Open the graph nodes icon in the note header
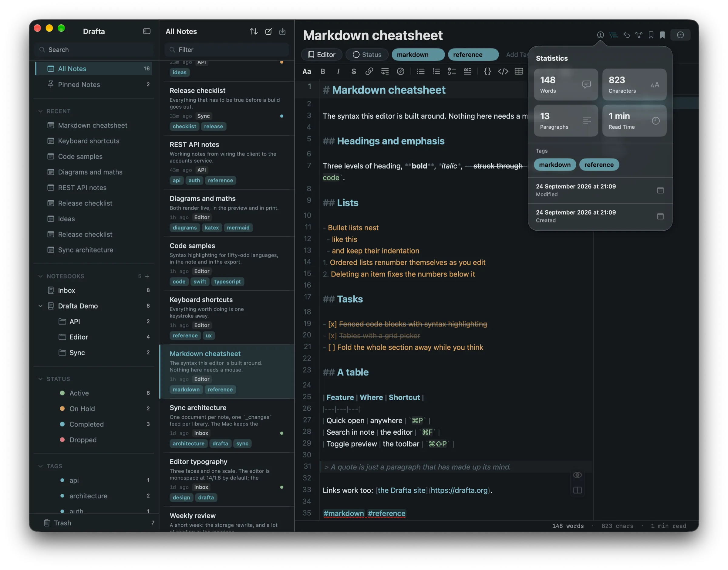 (639, 35)
